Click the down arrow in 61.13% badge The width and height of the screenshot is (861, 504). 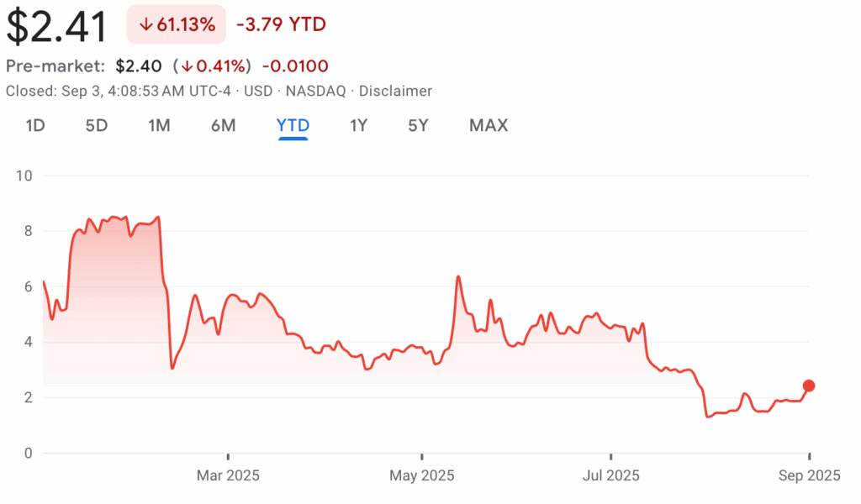point(145,24)
